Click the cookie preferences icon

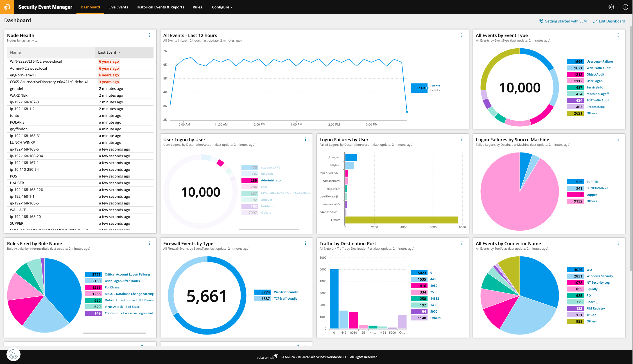tap(13, 354)
